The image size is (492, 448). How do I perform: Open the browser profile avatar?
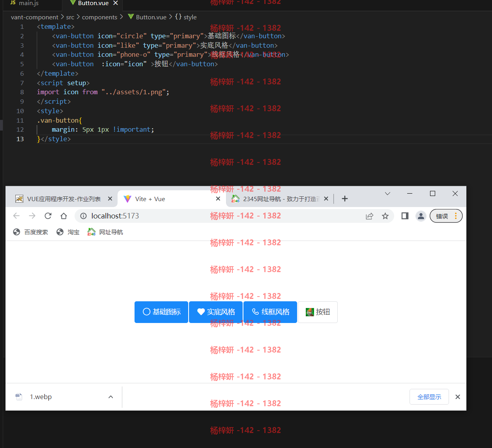421,216
